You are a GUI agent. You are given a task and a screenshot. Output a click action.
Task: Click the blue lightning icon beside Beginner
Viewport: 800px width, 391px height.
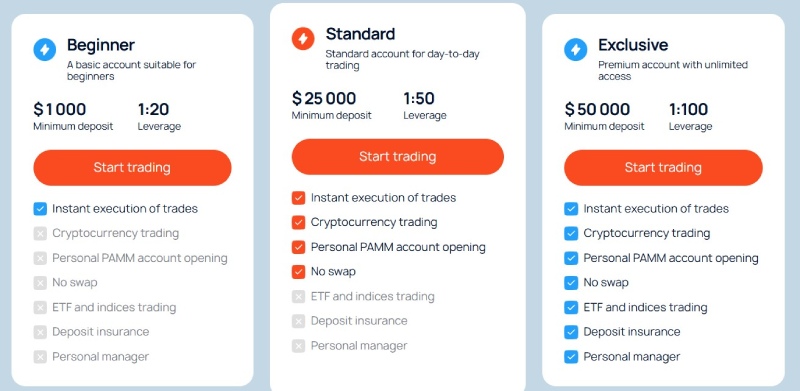coord(44,50)
